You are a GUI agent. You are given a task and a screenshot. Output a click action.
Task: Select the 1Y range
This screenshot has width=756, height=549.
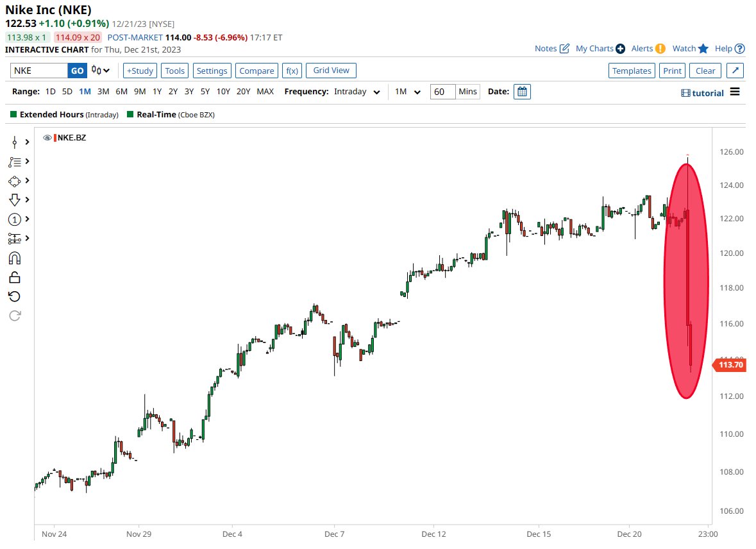click(x=157, y=92)
